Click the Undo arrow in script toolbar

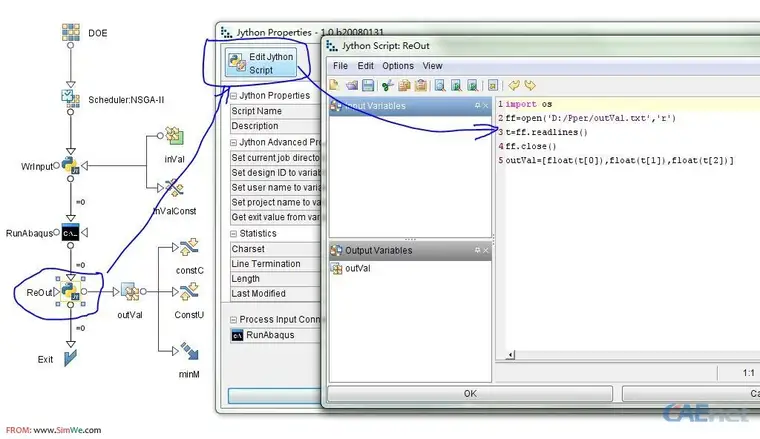coord(513,86)
